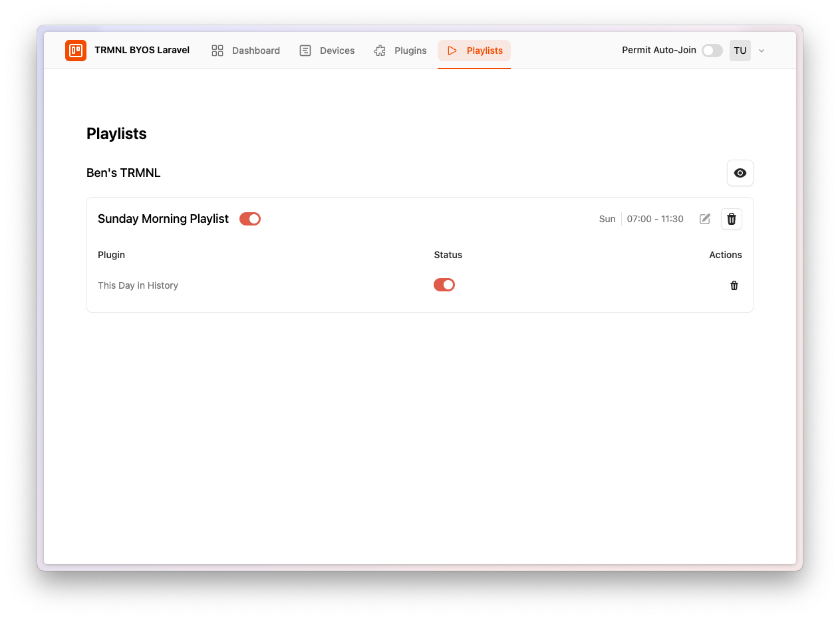Toggle This Day in History status off
Screen dimensions: 840x620
click(x=444, y=284)
